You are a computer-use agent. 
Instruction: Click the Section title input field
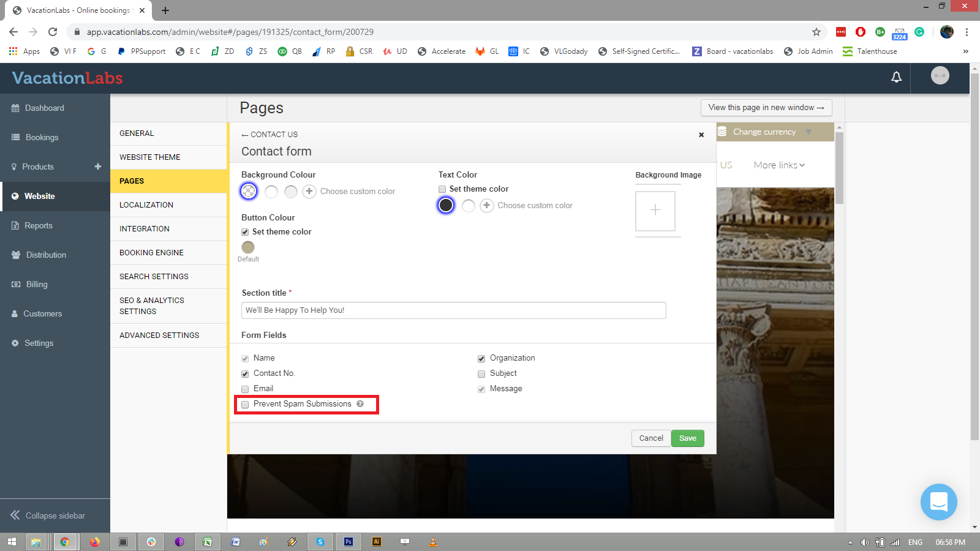pyautogui.click(x=453, y=310)
